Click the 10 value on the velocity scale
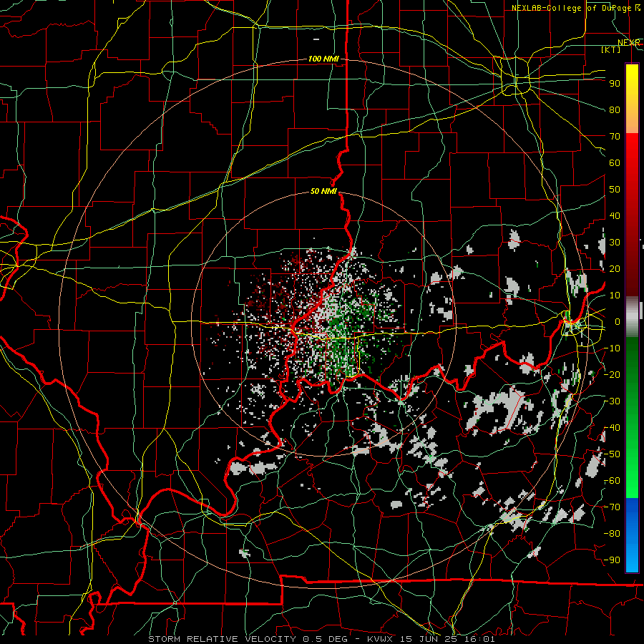 coord(615,296)
